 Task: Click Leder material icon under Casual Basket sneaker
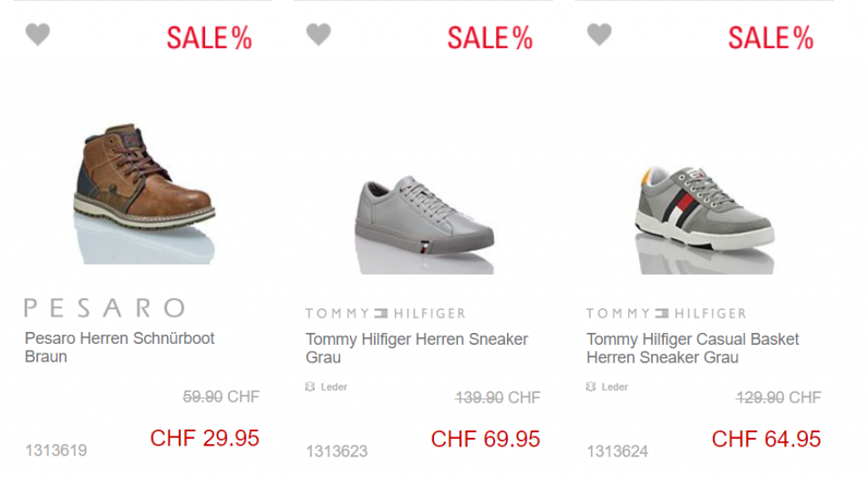(x=591, y=387)
